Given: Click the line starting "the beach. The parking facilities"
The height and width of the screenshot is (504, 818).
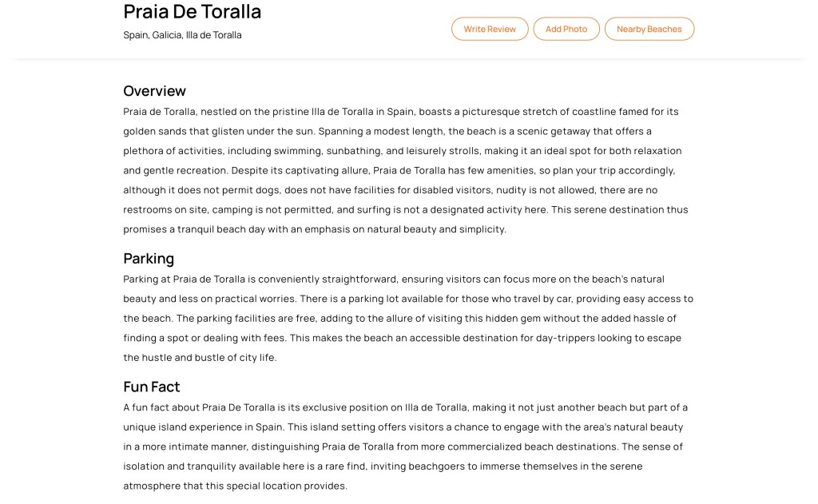Looking at the screenshot, I should (x=399, y=319).
